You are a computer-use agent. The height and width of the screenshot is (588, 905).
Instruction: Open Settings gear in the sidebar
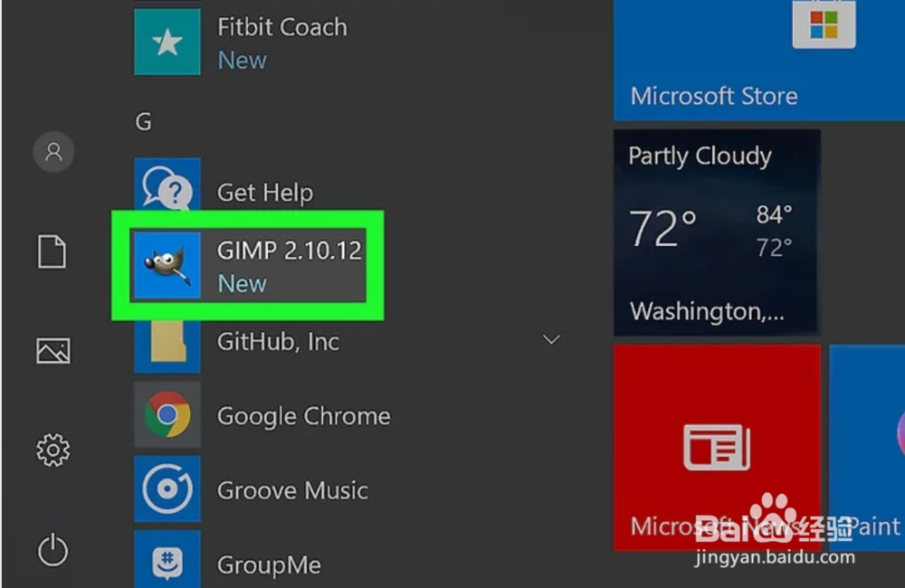(53, 450)
